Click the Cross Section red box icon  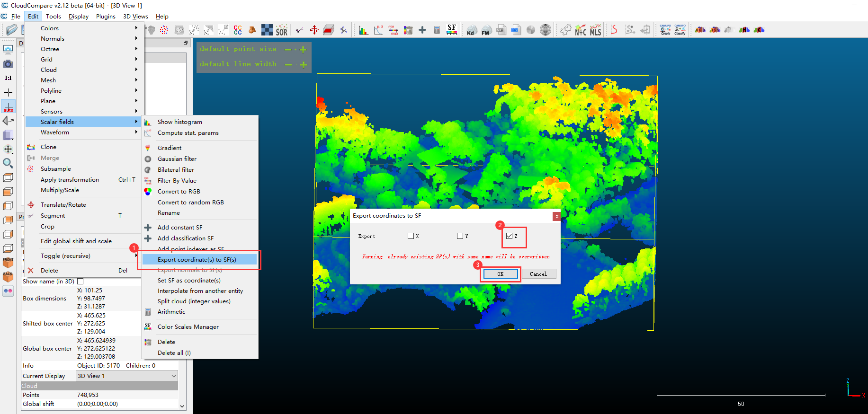329,30
